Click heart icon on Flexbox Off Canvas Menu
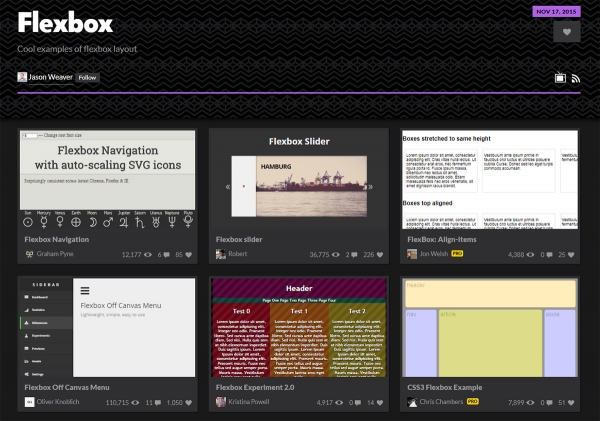The image size is (600, 421). pyautogui.click(x=185, y=402)
